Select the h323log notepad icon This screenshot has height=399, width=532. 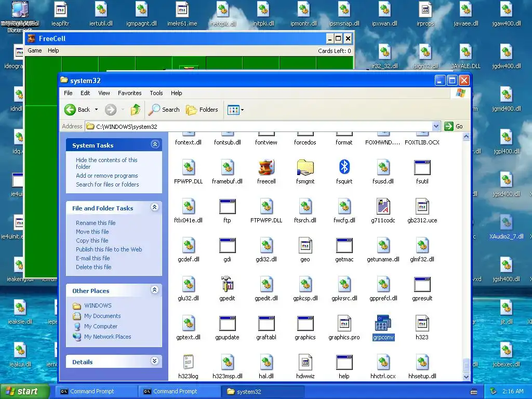point(188,363)
